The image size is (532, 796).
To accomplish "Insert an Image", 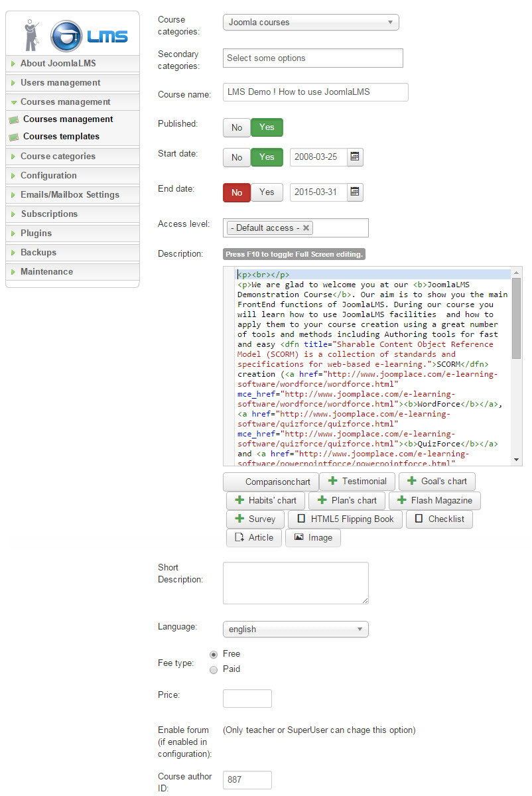I will click(x=313, y=538).
